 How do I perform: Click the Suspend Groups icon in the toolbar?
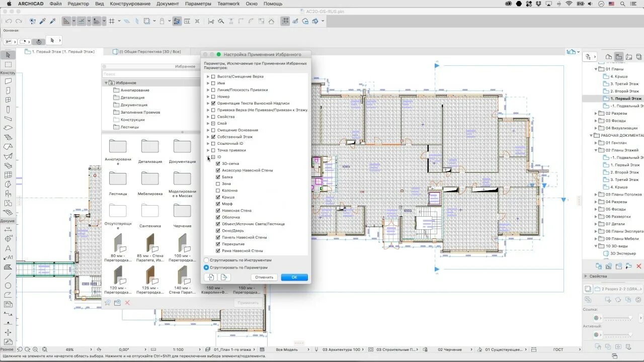[286, 21]
